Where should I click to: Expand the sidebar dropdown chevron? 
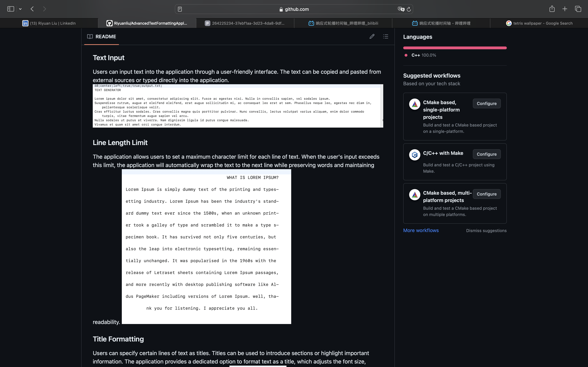click(20, 9)
